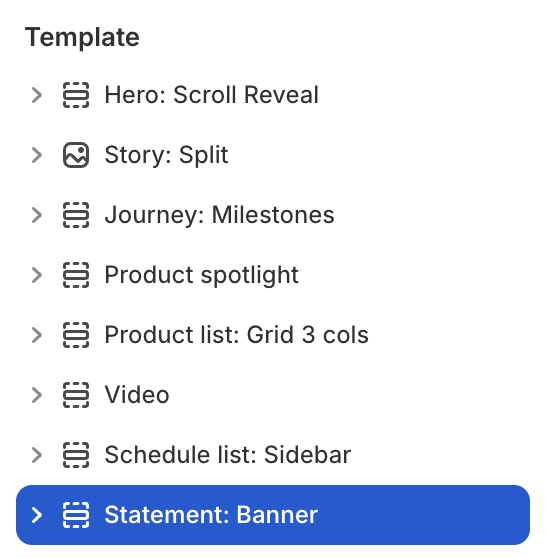Click the Template heading
This screenshot has height=558, width=546.
tap(82, 37)
